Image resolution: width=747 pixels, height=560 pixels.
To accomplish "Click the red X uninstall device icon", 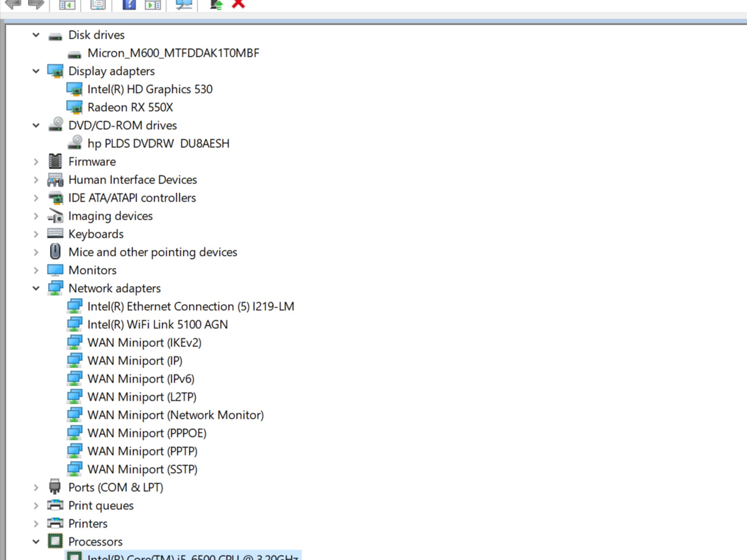I will pyautogui.click(x=238, y=4).
